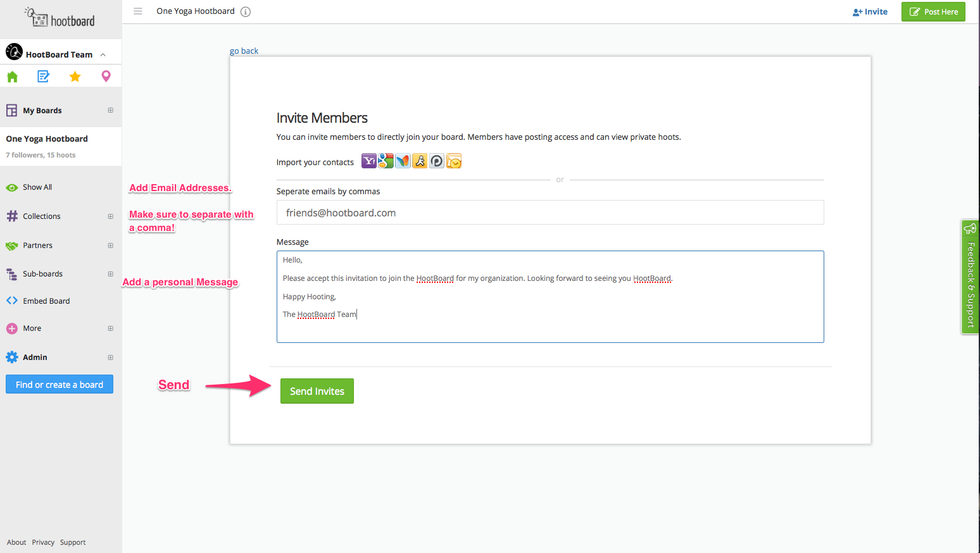
Task: Click Send Invites button
Action: tap(317, 391)
